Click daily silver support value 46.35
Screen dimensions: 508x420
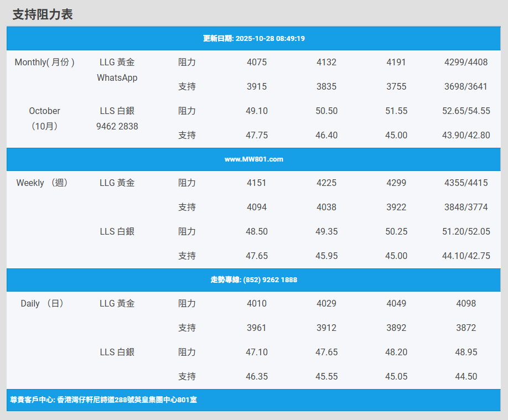(256, 377)
